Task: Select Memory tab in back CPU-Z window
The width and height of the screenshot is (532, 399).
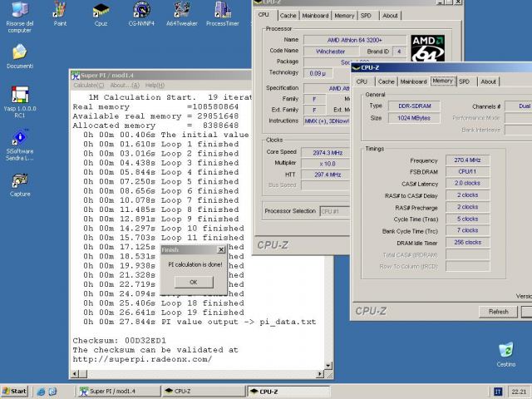Action: click(344, 16)
